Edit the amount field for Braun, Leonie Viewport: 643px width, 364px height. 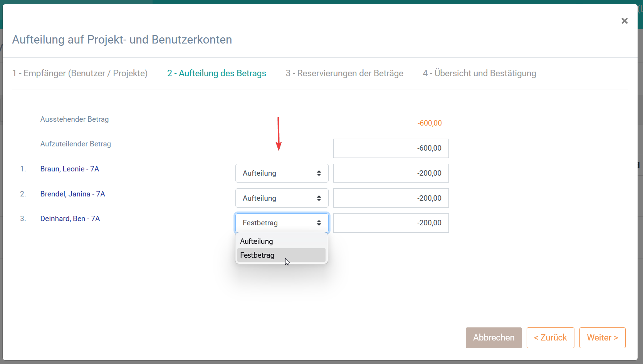391,173
